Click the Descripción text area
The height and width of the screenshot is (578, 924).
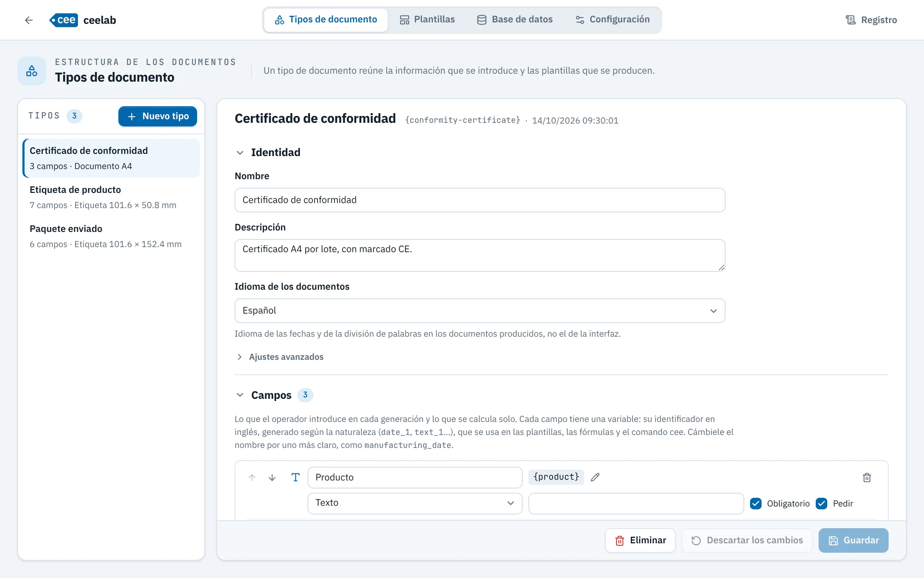[480, 255]
